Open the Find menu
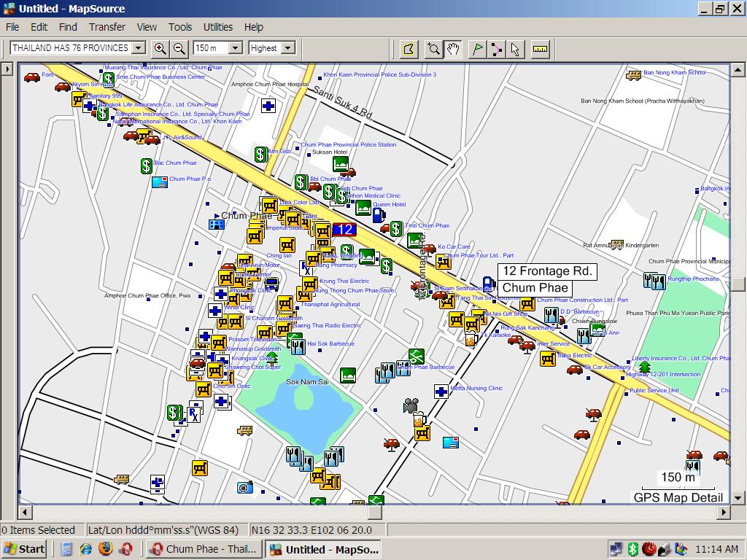The image size is (747, 560). point(68,27)
